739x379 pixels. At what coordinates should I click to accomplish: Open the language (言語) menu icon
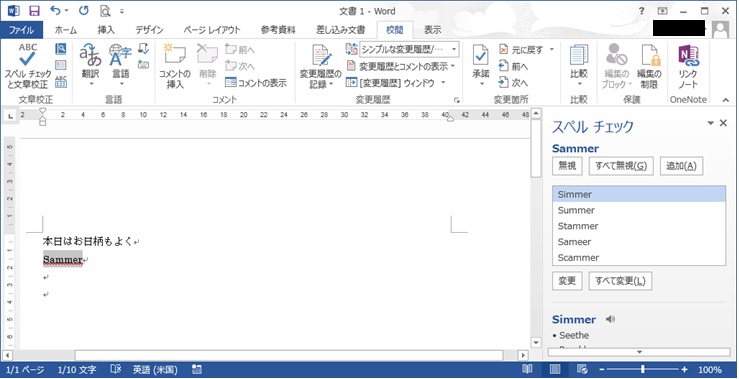(121, 65)
